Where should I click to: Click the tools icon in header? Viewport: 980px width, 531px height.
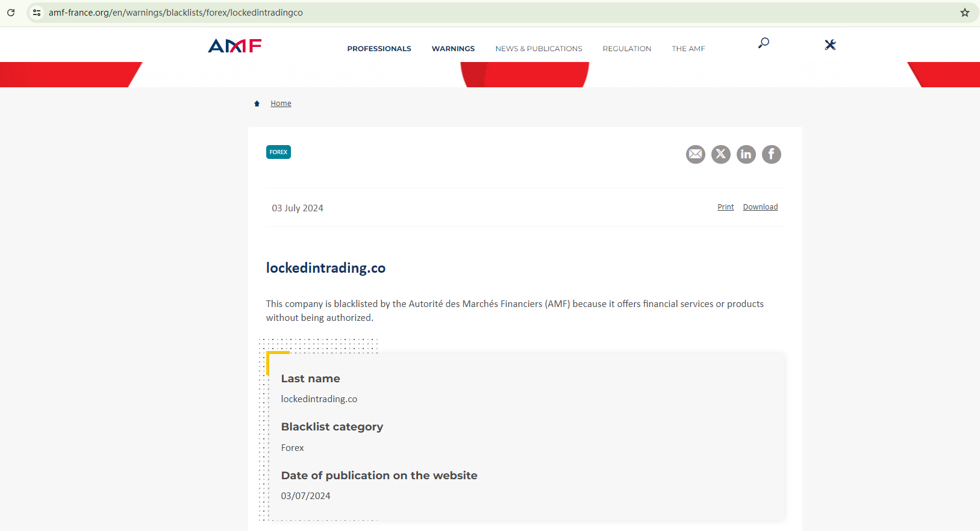(x=830, y=45)
